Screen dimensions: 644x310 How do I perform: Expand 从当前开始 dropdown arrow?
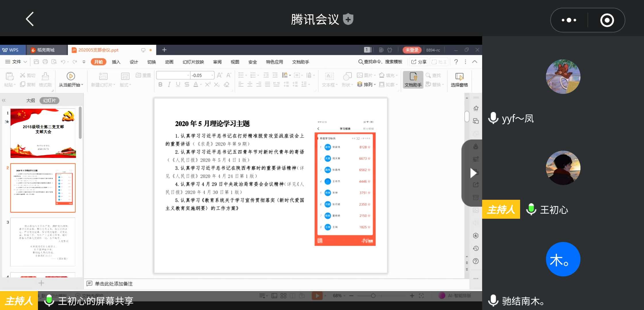[82, 85]
